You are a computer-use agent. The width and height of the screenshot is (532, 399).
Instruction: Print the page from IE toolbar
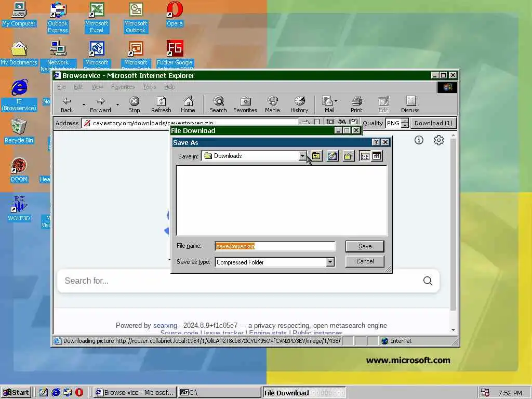pos(356,104)
